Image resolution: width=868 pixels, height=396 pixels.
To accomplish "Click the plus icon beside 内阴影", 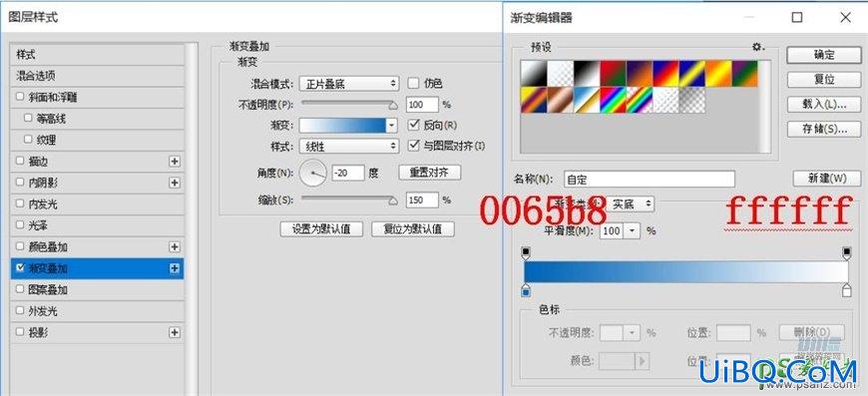I will pyautogui.click(x=175, y=183).
